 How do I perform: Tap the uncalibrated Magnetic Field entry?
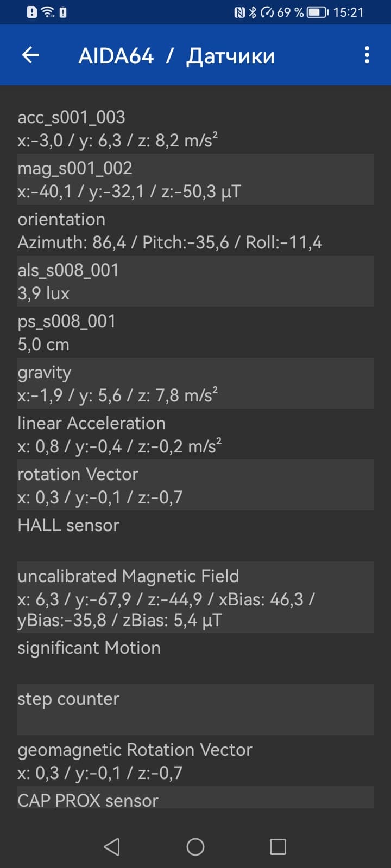coord(195,597)
